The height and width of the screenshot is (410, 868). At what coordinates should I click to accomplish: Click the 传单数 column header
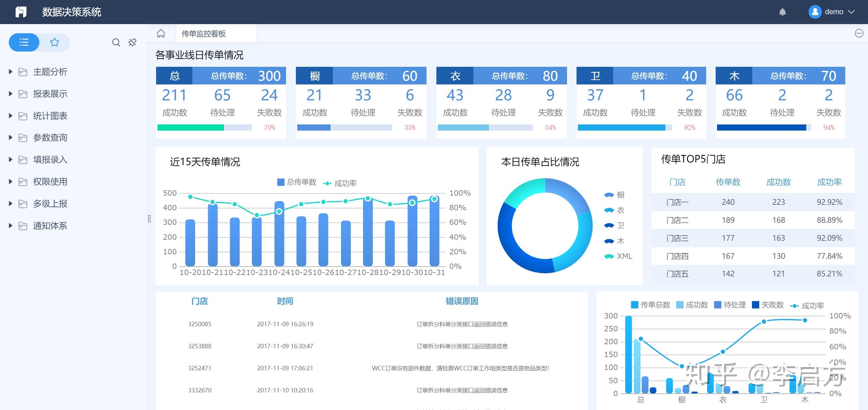click(728, 182)
